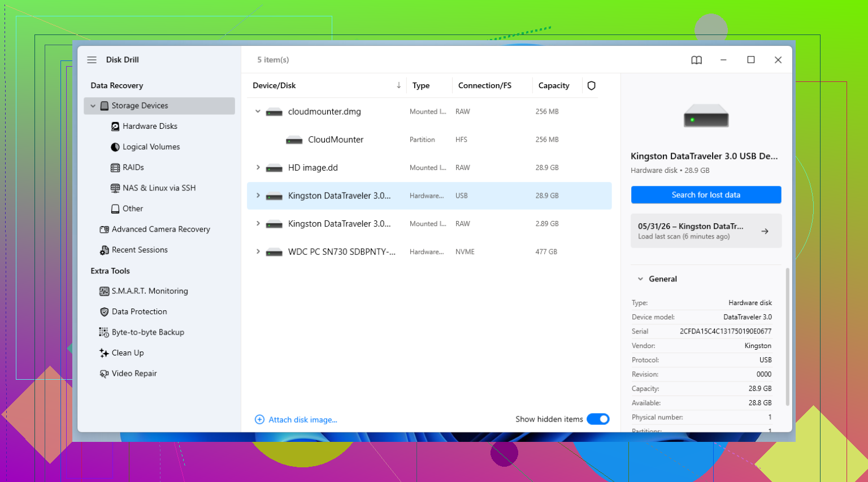Click the NVME connection cell

[x=465, y=252]
